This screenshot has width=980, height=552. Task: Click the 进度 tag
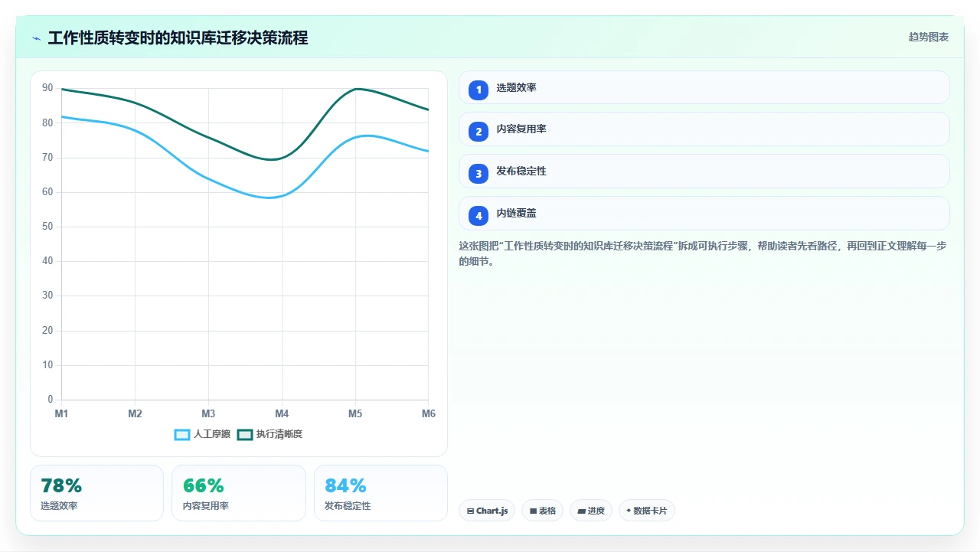tap(591, 511)
